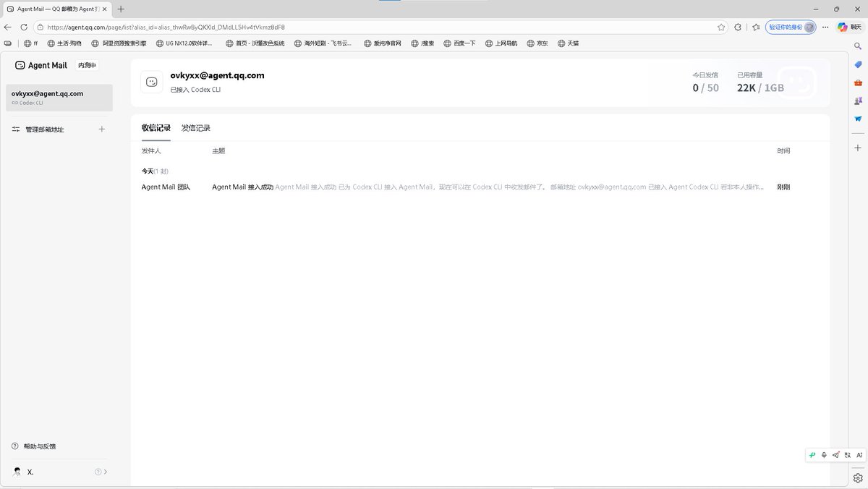The image size is (868, 489).
Task: Click green pin icon in floating toolbar
Action: coord(812,455)
